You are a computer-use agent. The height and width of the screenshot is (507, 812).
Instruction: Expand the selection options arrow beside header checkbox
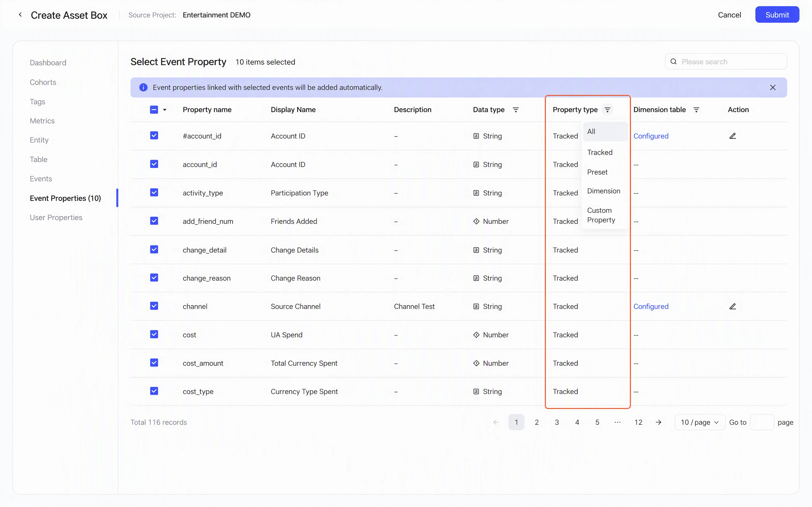[165, 110]
